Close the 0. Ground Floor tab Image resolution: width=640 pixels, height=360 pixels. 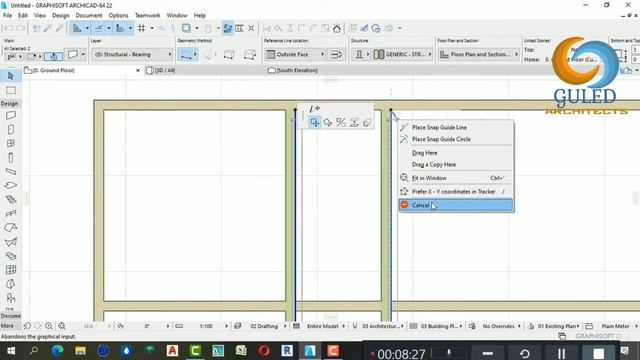138,70
